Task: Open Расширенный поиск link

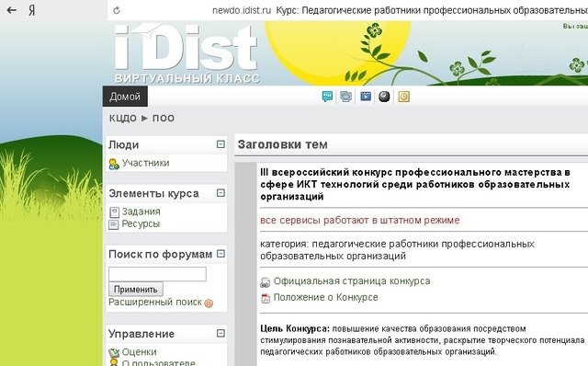Action: coord(155,303)
